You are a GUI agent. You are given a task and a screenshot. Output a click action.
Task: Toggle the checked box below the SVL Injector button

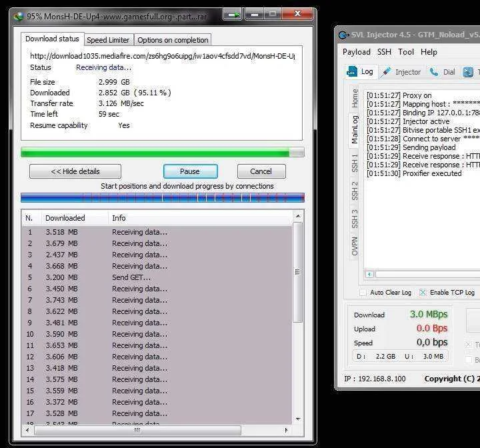click(469, 345)
